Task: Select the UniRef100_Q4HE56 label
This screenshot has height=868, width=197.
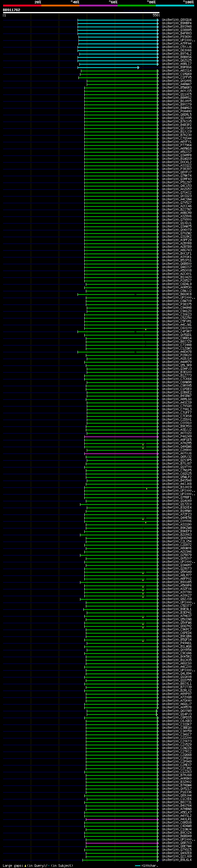Action: pyautogui.click(x=176, y=518)
